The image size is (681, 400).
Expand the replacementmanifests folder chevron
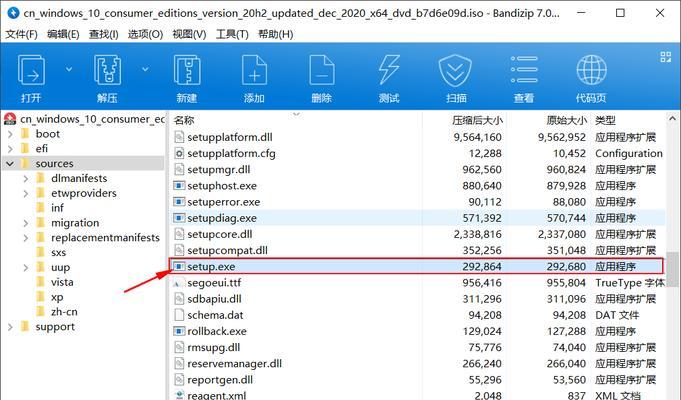(26, 238)
